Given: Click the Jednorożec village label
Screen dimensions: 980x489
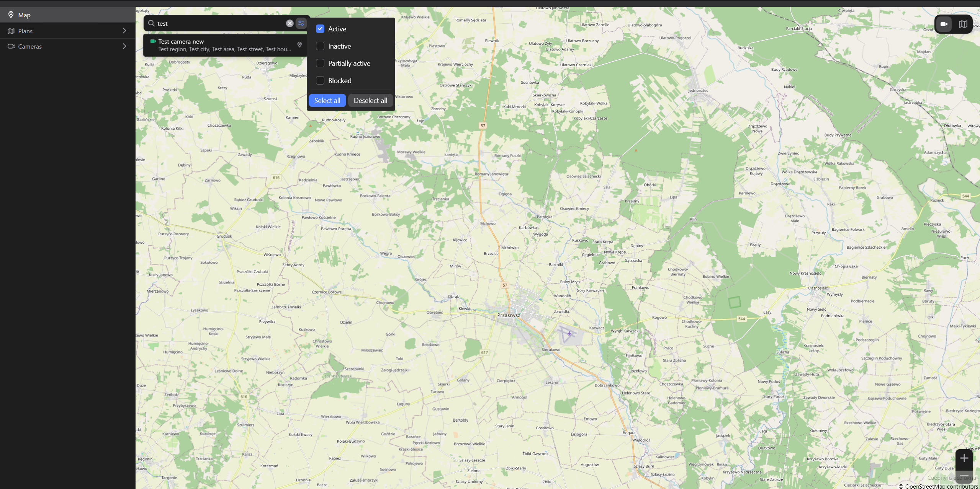Looking at the screenshot, I should 698,91.
